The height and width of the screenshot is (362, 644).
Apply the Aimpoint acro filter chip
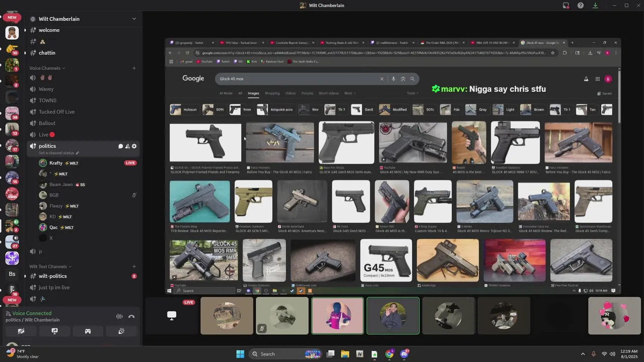[275, 110]
